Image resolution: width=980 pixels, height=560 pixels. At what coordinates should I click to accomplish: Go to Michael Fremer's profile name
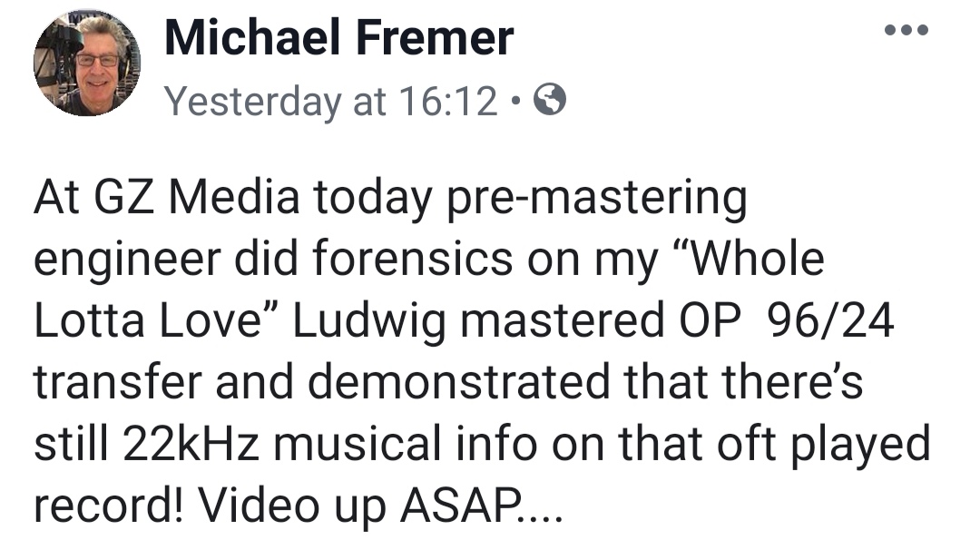pyautogui.click(x=338, y=38)
